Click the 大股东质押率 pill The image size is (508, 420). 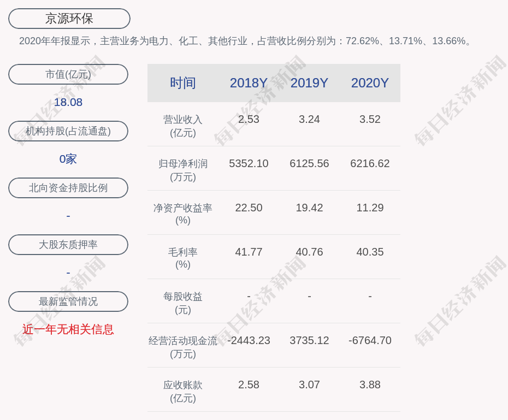68,245
